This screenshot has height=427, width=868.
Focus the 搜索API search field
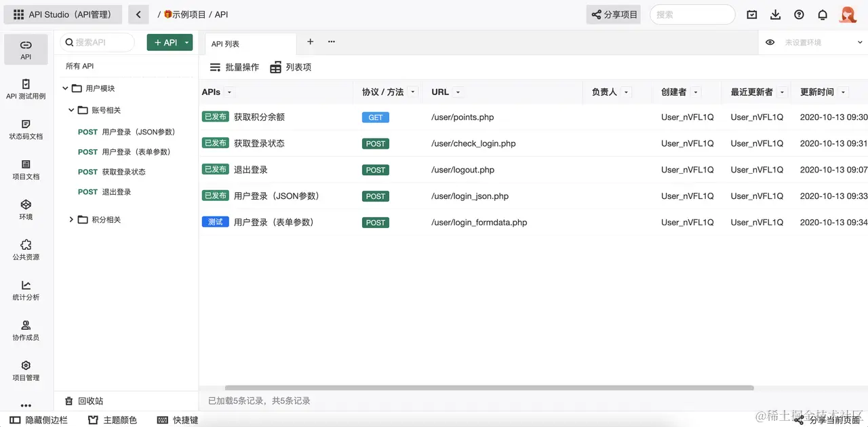(x=97, y=42)
